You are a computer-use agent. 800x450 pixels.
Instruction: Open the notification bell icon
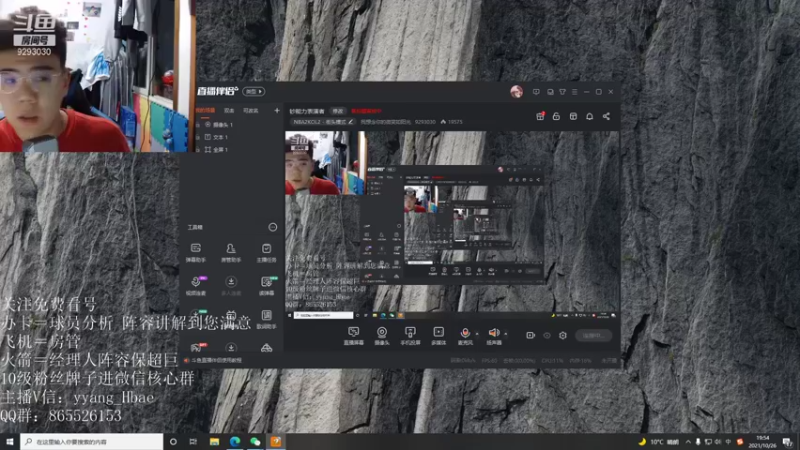click(x=589, y=116)
